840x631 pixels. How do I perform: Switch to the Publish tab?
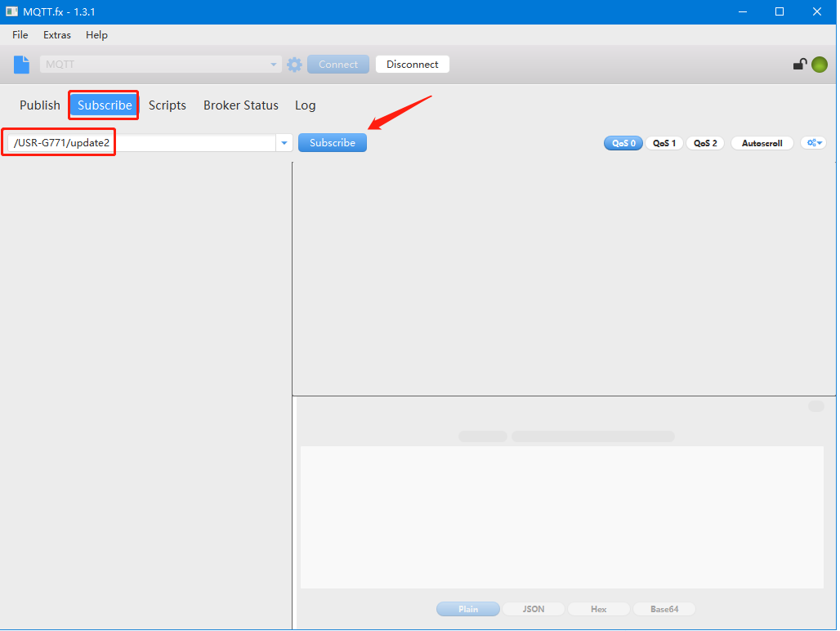[x=40, y=105]
